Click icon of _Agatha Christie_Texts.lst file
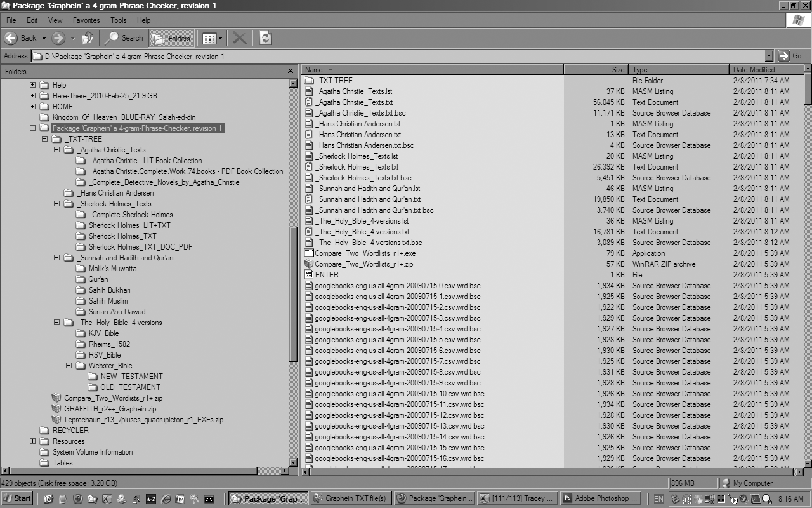812x508 pixels. click(309, 91)
